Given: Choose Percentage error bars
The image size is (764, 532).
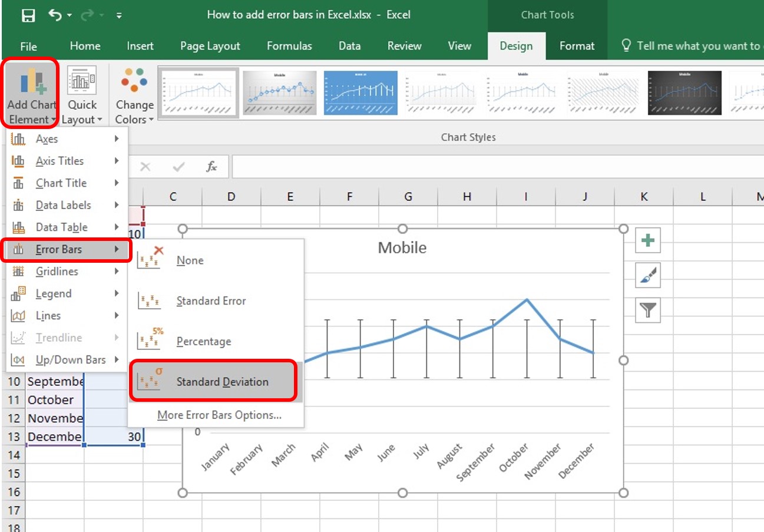Looking at the screenshot, I should [216, 342].
